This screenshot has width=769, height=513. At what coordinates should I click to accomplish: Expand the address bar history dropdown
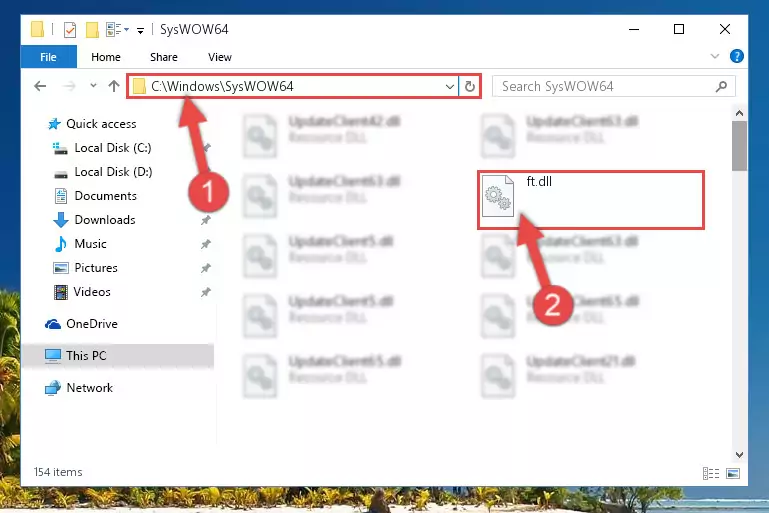point(450,87)
